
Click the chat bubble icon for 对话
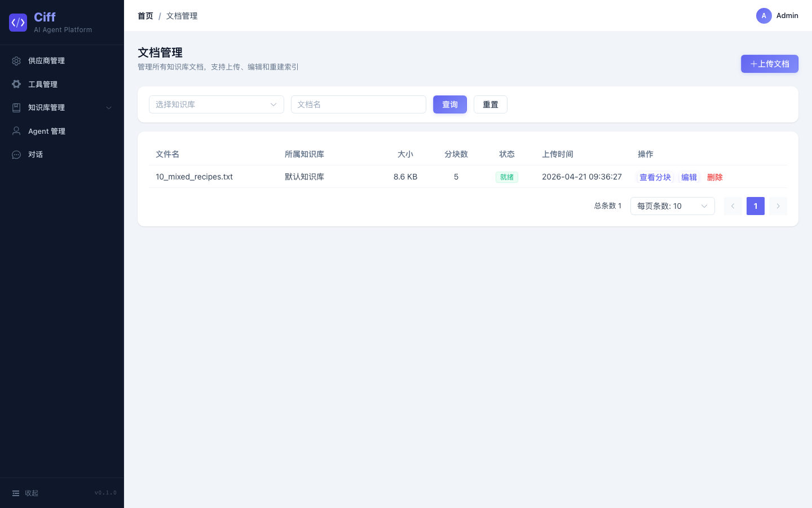(x=16, y=155)
